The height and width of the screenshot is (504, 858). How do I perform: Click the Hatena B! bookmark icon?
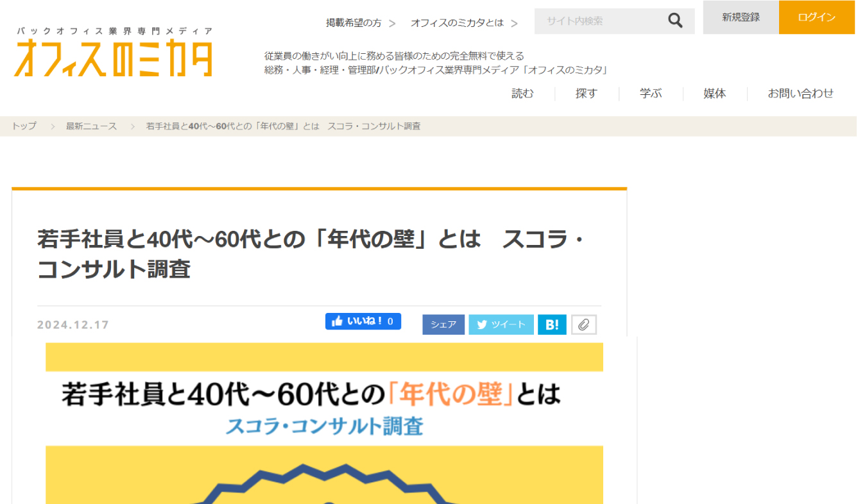click(x=552, y=325)
